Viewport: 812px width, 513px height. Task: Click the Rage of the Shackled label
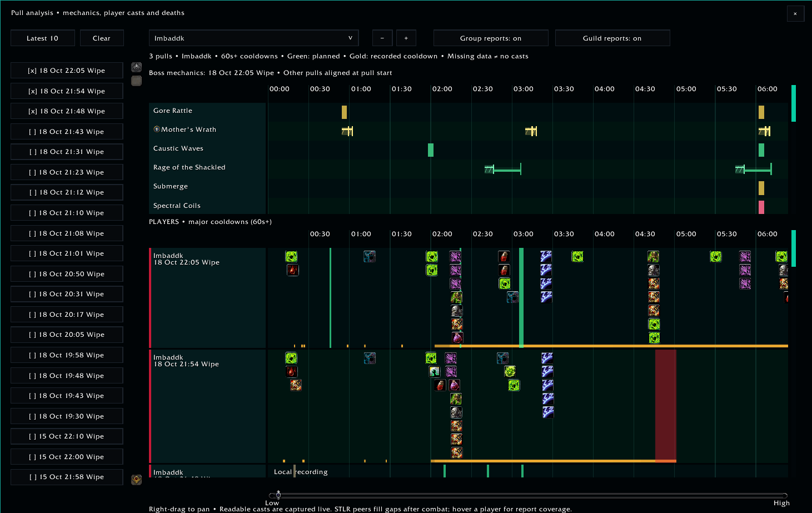click(x=190, y=167)
